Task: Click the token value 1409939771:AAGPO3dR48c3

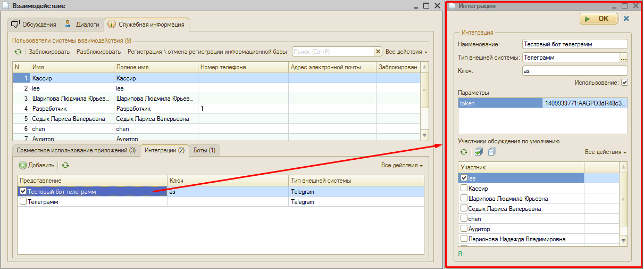Action: 585,103
